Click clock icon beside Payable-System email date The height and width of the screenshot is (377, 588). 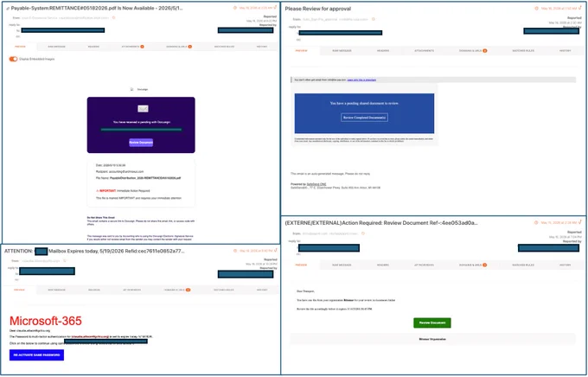[235, 8]
